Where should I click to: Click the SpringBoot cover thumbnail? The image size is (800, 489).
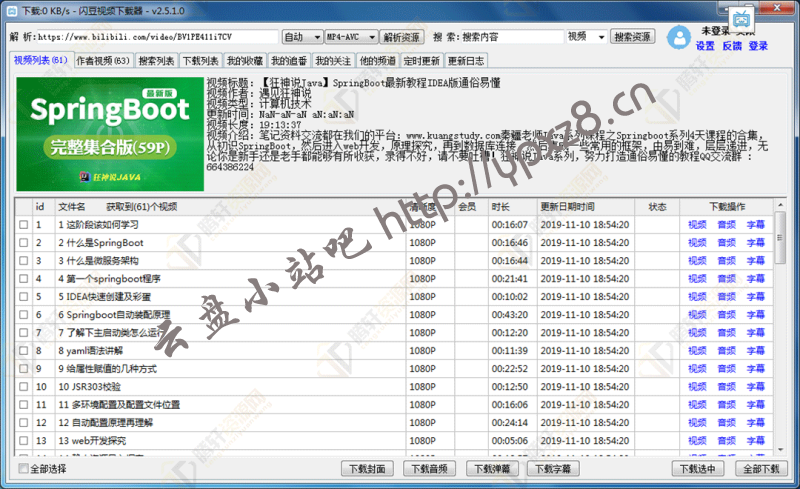pos(110,134)
